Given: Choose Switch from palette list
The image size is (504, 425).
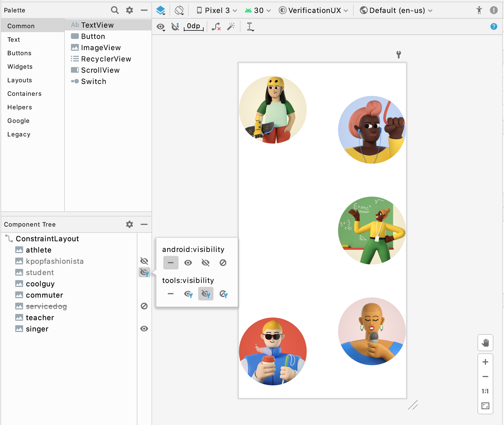Looking at the screenshot, I should click(x=108, y=81).
